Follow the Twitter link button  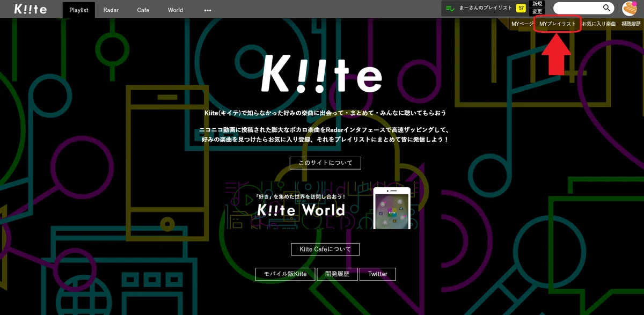(x=378, y=274)
